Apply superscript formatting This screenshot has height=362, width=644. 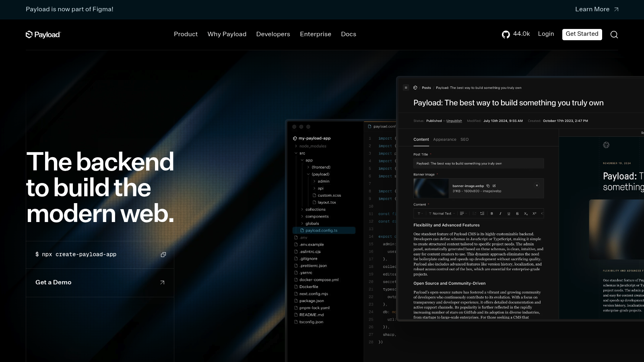[535, 214]
